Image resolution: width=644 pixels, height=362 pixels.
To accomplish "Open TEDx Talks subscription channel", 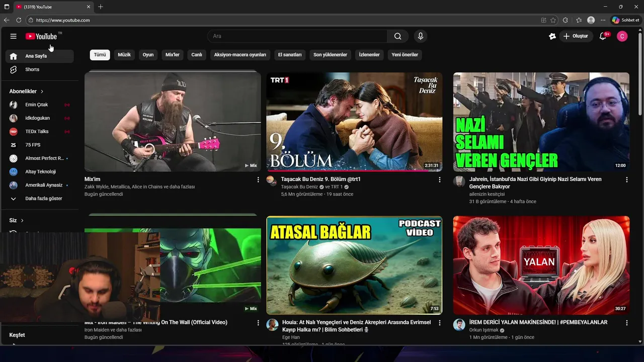I will [40, 131].
